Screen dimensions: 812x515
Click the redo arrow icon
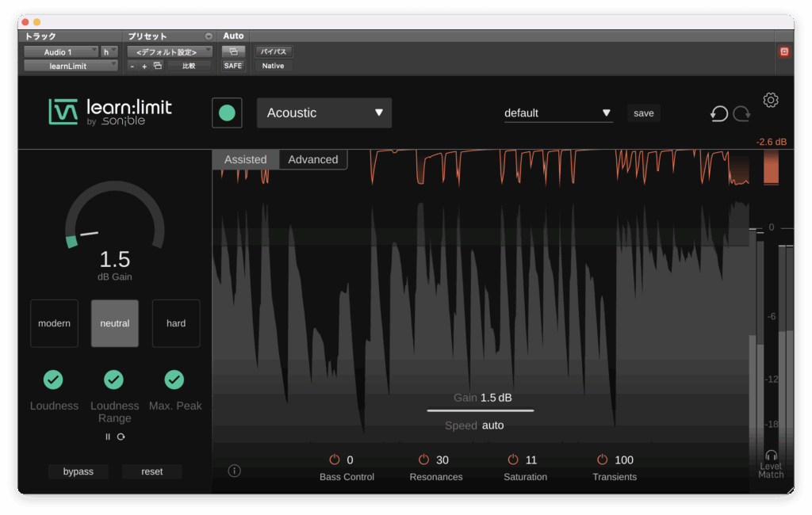[741, 113]
